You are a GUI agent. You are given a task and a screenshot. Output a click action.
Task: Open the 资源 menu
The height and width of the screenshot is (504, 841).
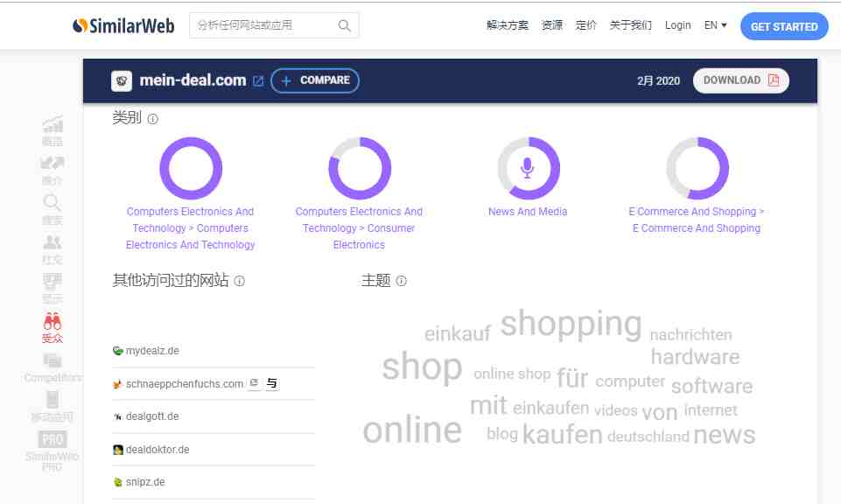point(551,25)
